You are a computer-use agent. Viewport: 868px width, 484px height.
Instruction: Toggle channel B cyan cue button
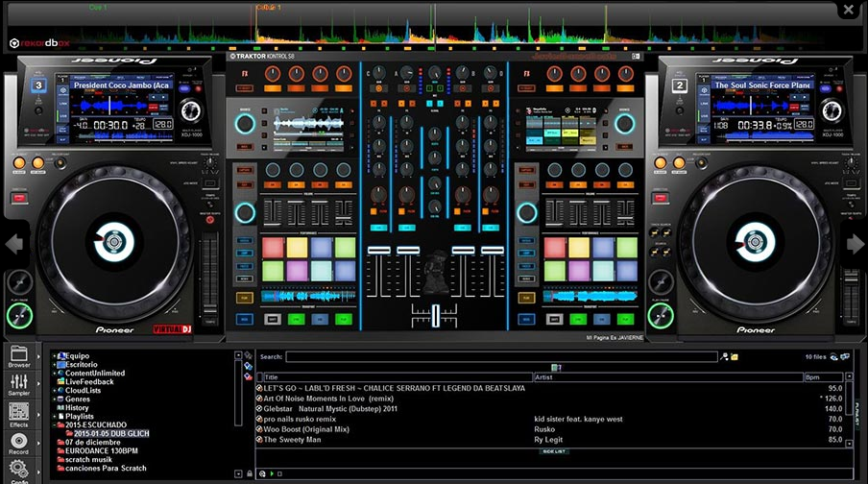click(x=462, y=228)
